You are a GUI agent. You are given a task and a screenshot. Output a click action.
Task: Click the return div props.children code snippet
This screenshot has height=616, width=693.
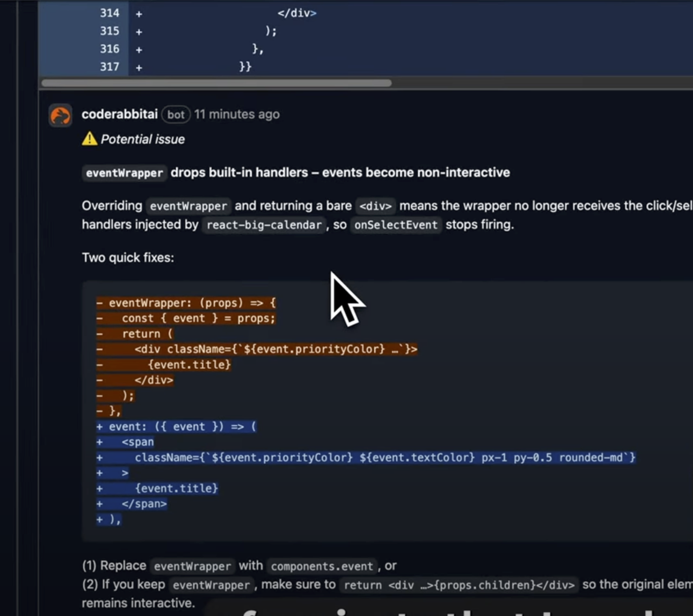[459, 585]
